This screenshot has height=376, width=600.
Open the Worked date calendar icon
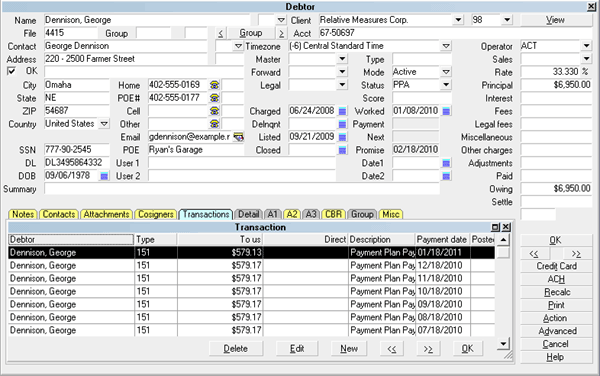pos(446,111)
